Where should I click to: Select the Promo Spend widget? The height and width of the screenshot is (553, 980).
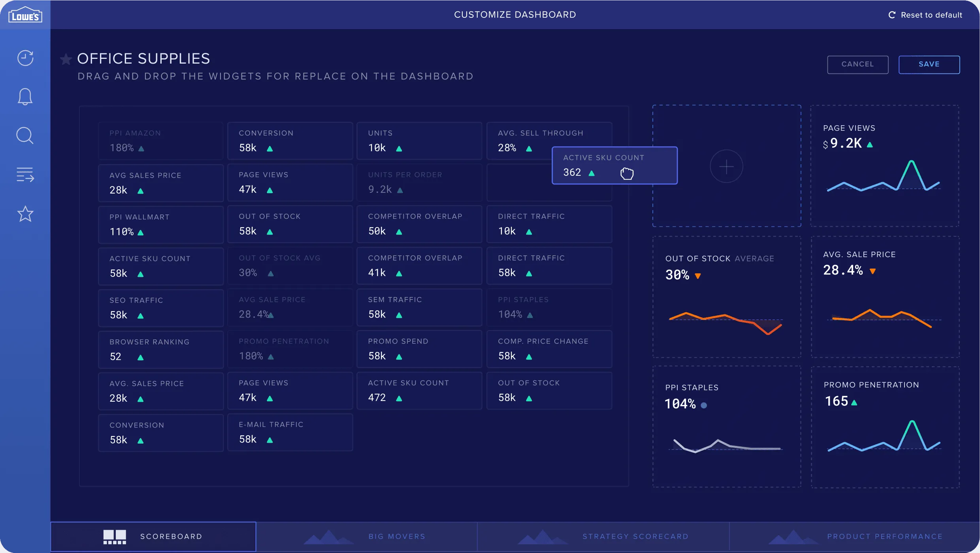419,349
